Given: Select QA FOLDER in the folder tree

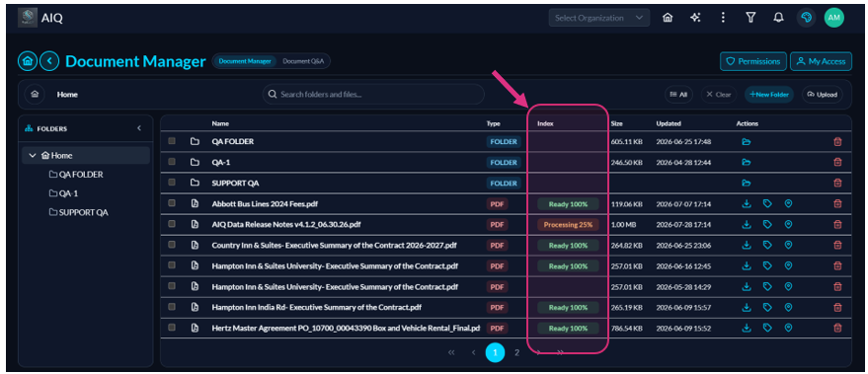Looking at the screenshot, I should pyautogui.click(x=76, y=175).
